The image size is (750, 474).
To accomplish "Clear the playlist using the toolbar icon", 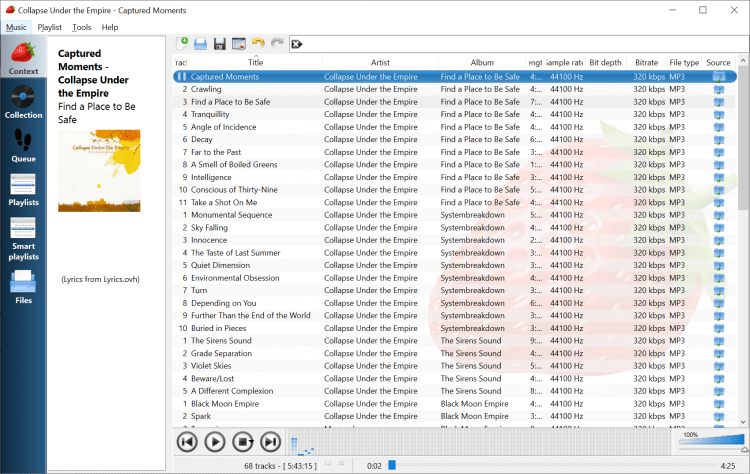I will 239,44.
